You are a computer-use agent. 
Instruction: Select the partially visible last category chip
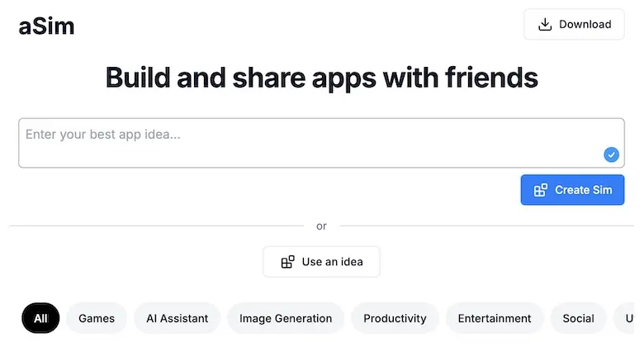(625, 318)
